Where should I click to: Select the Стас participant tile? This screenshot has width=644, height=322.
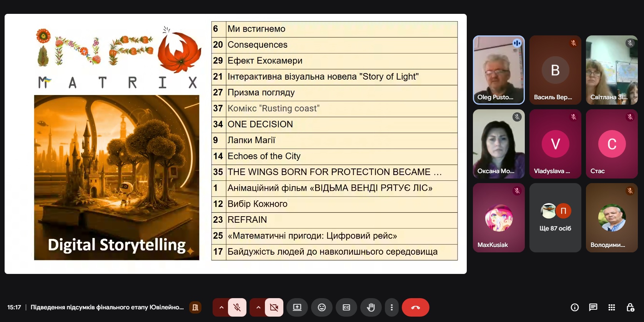(x=612, y=144)
